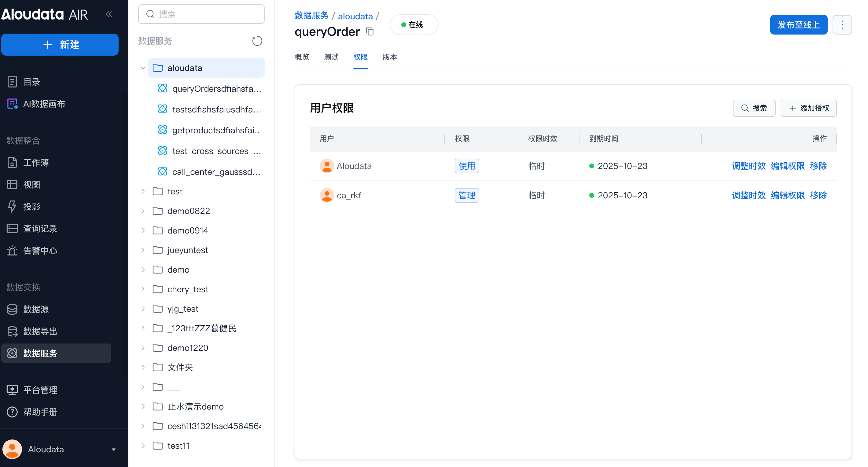This screenshot has height=467, width=868.
Task: Click 移除 for the ca_rkf user
Action: [818, 195]
